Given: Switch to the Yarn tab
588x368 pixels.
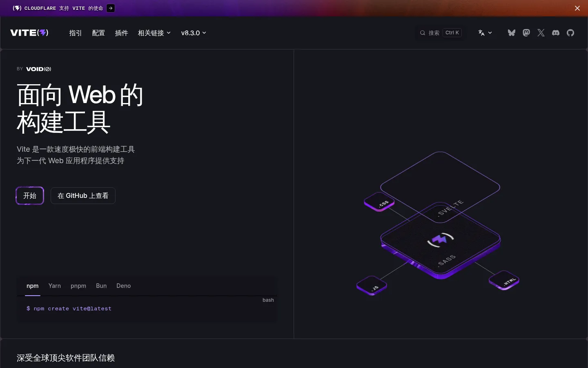Looking at the screenshot, I should (x=55, y=286).
